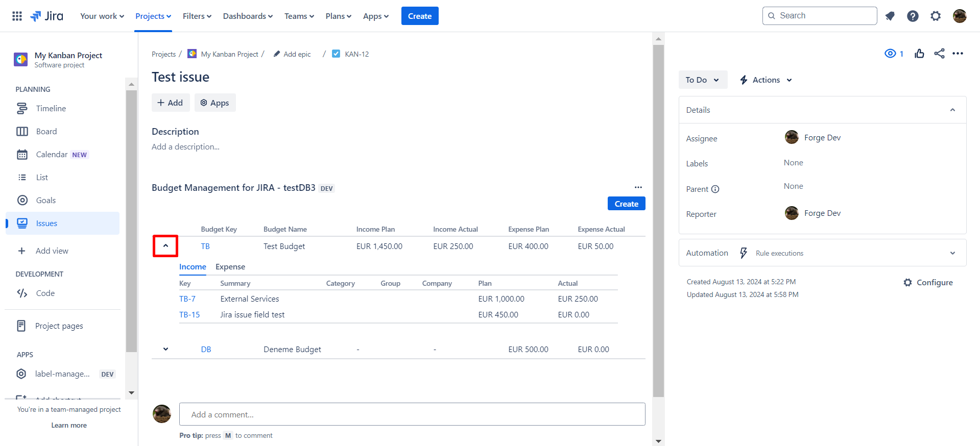Screen dimensions: 980x446
Task: Open the TB budget key link
Action: pyautogui.click(x=205, y=246)
